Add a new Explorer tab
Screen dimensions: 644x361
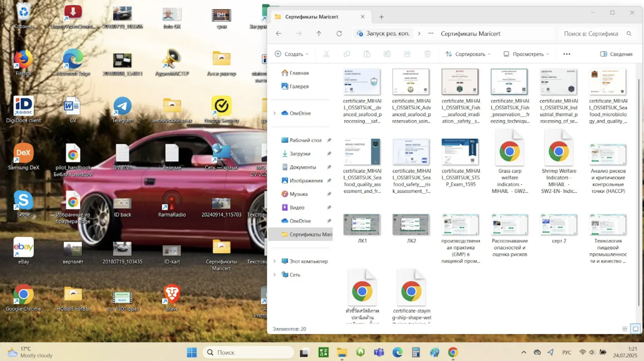point(381,17)
